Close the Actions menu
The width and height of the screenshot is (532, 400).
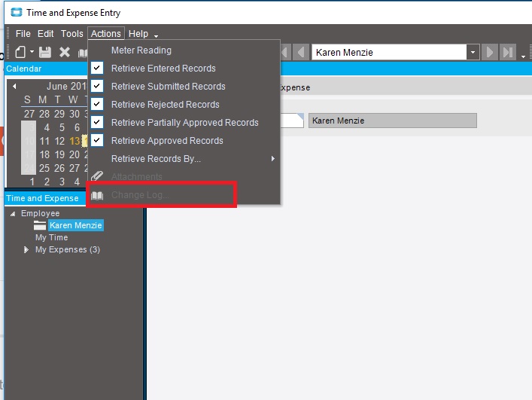coord(106,34)
